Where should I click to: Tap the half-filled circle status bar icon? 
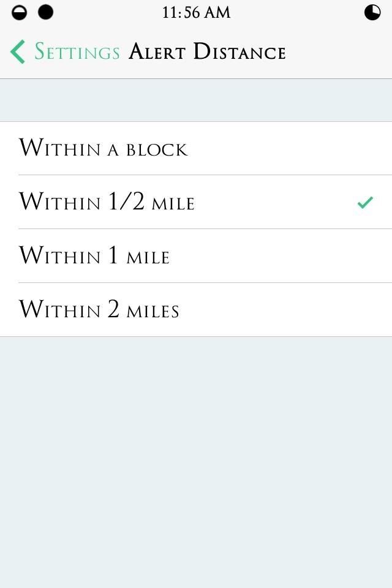20,12
